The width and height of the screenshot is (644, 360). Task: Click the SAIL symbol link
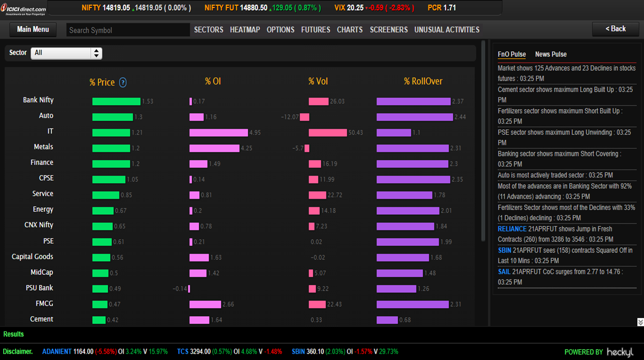[504, 272]
